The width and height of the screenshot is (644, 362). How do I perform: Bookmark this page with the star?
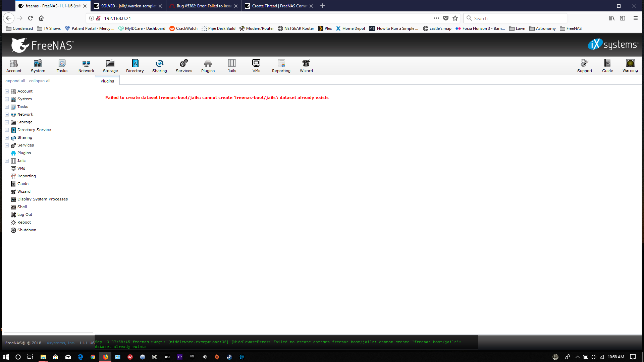(455, 18)
